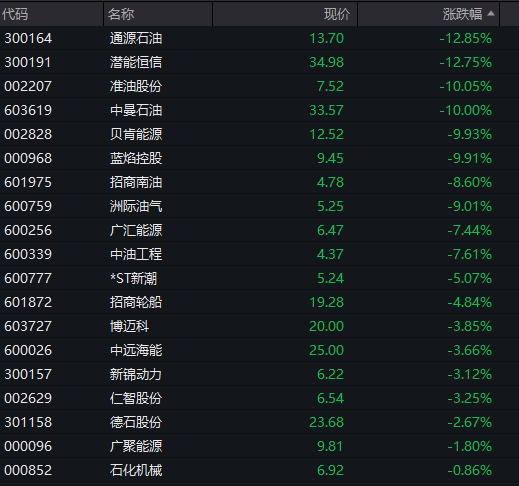Select stock code 300157
The width and height of the screenshot is (519, 486).
[x=28, y=374]
